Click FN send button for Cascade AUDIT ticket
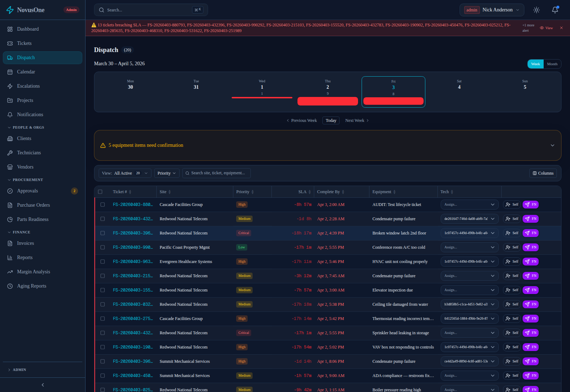Image resolution: width=570 pixels, height=392 pixels. point(530,205)
